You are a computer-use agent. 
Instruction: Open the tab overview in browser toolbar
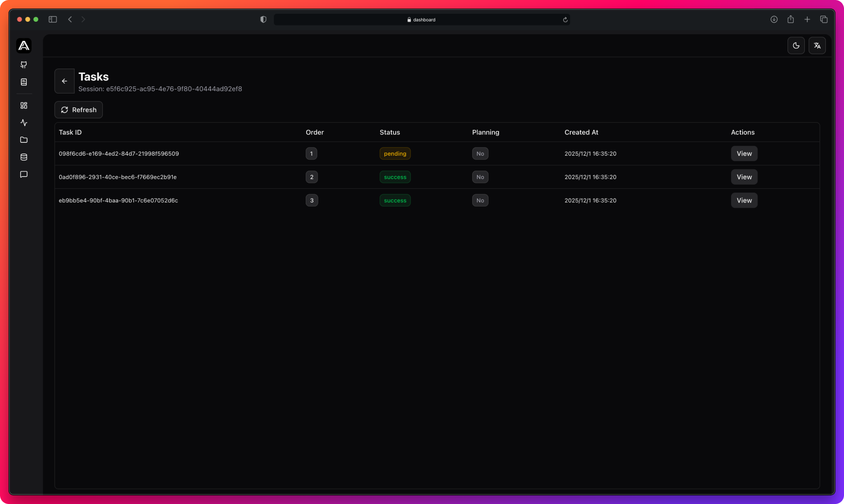pos(824,19)
